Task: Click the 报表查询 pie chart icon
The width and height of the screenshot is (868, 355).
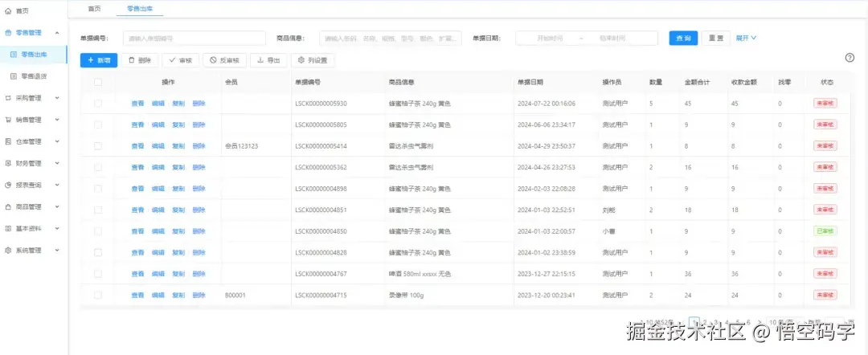Action: coord(8,185)
